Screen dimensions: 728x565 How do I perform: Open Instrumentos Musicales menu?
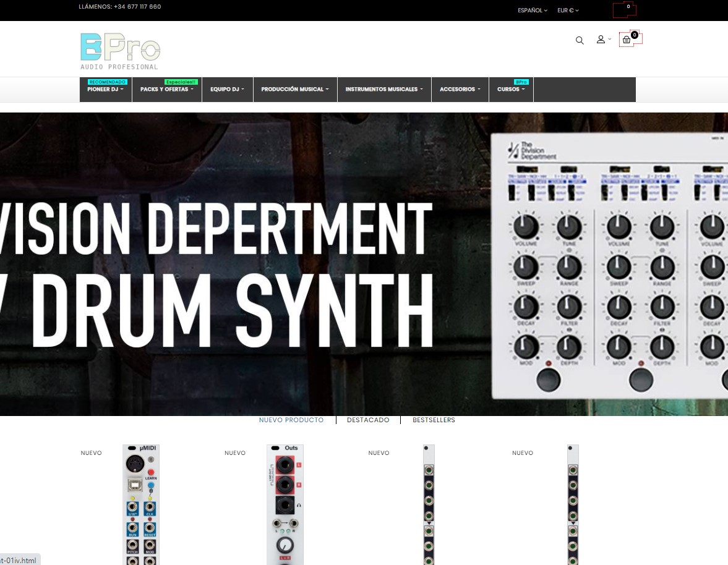pyautogui.click(x=384, y=89)
